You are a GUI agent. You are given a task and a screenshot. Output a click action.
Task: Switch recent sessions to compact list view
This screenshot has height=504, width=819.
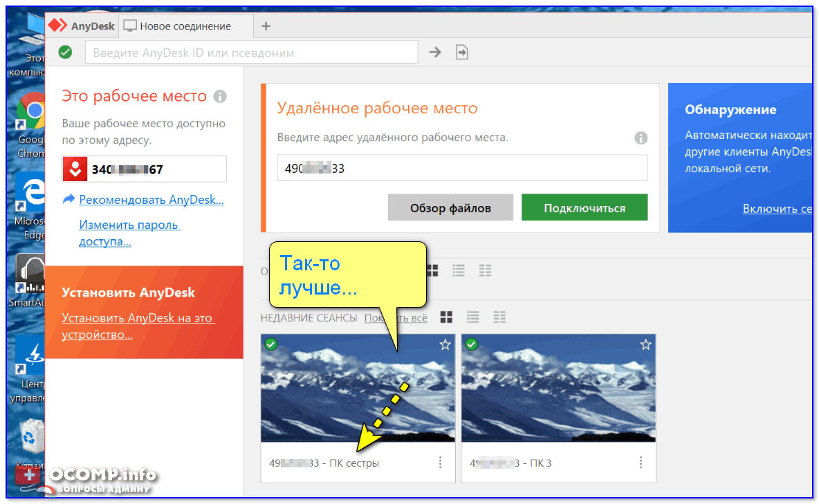499,317
